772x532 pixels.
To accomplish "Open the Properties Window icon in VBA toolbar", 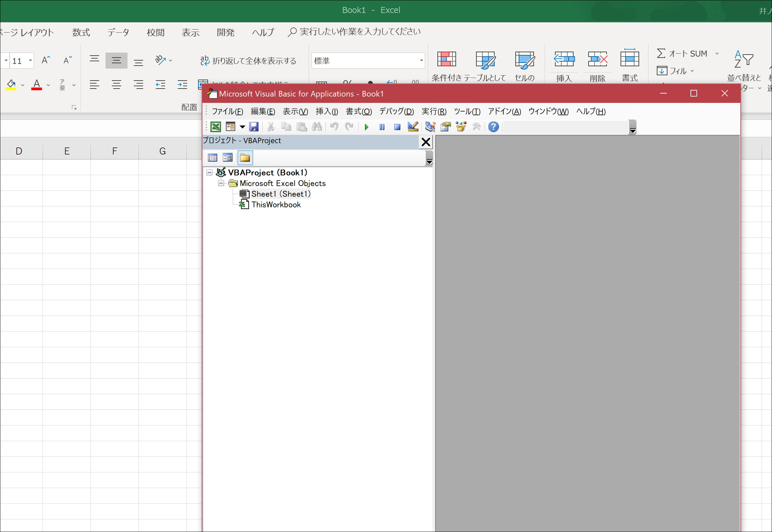I will tap(445, 127).
